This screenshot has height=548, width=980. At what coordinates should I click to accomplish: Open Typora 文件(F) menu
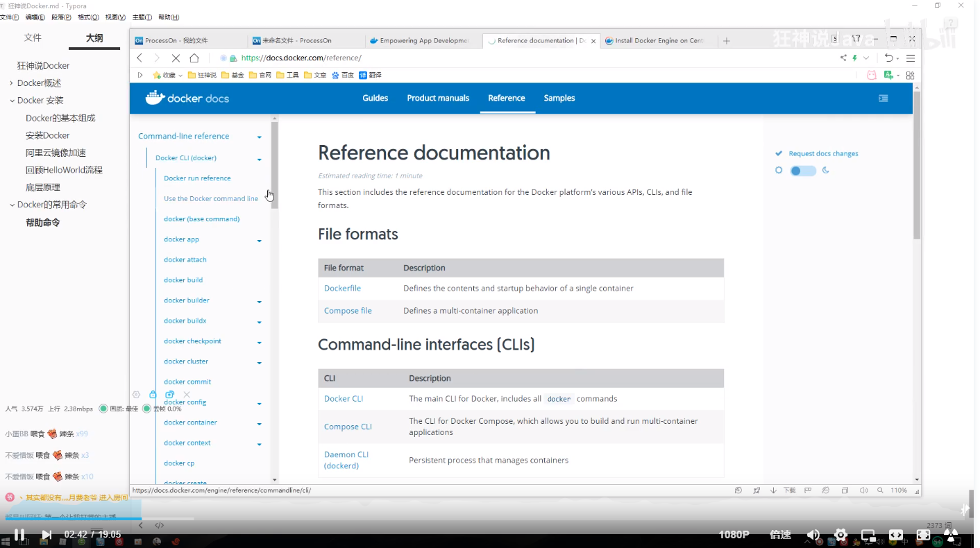coord(9,17)
